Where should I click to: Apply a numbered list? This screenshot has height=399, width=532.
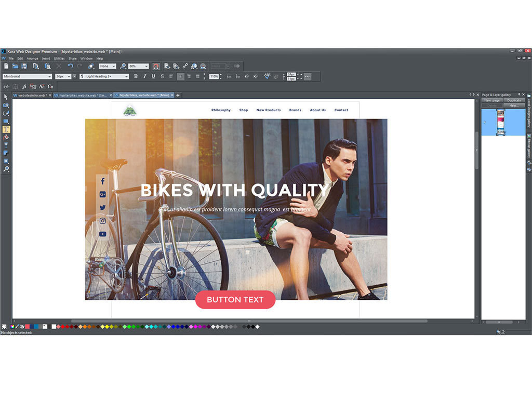(x=238, y=77)
